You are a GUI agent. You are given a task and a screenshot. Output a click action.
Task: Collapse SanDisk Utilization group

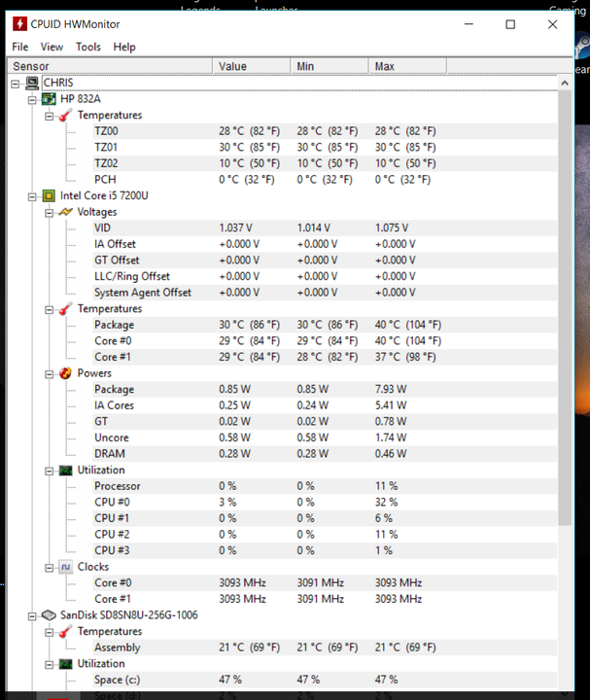point(50,665)
